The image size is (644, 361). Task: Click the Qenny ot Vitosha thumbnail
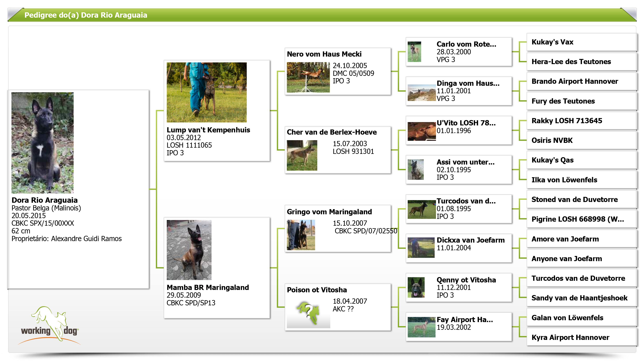416,287
